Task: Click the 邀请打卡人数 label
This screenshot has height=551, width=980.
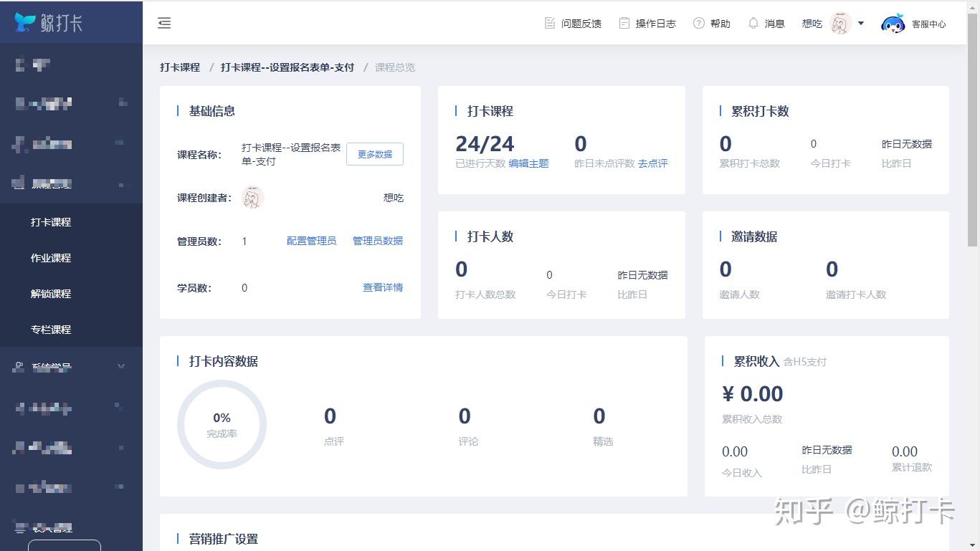Action: 856,294
